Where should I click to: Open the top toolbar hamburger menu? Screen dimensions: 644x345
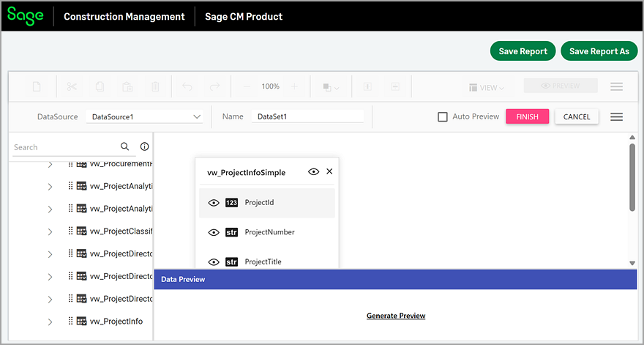pyautogui.click(x=616, y=86)
